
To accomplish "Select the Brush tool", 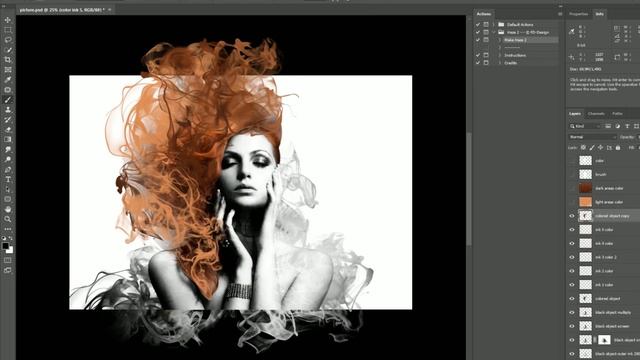I will click(8, 100).
